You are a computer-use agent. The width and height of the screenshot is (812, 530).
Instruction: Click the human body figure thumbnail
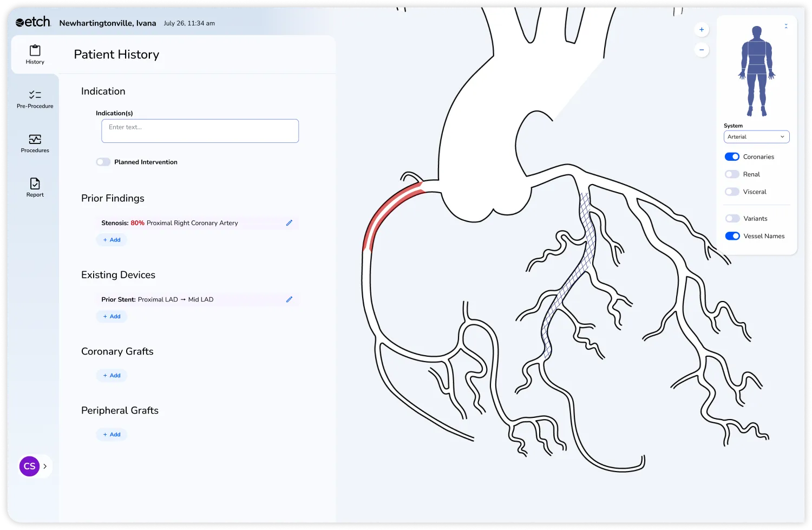[x=757, y=71]
